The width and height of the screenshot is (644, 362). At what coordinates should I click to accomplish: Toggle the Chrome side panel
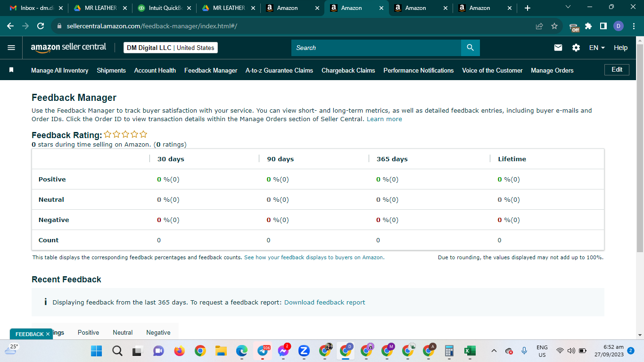point(603,26)
